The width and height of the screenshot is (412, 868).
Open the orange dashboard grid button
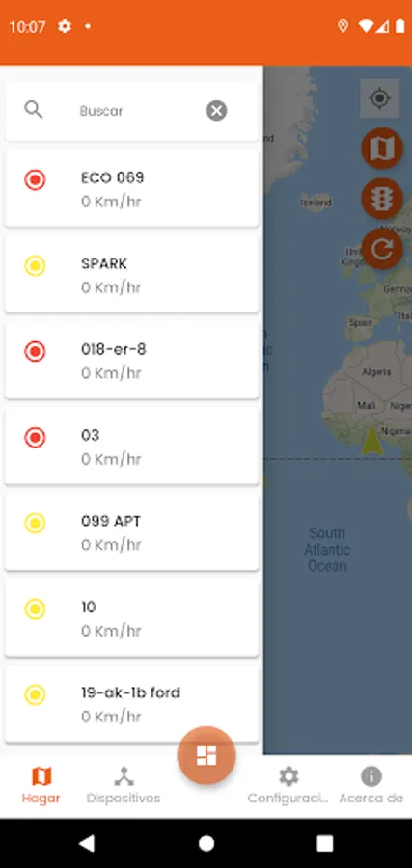pos(206,755)
